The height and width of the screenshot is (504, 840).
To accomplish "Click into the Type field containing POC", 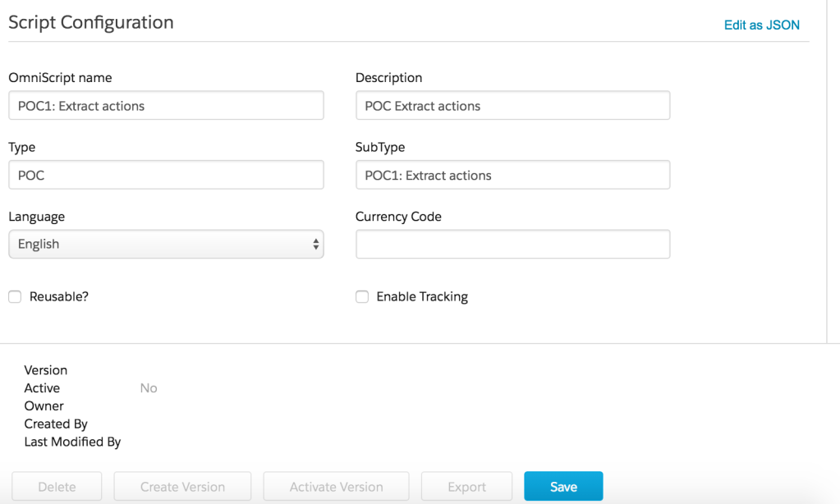I will pos(166,175).
